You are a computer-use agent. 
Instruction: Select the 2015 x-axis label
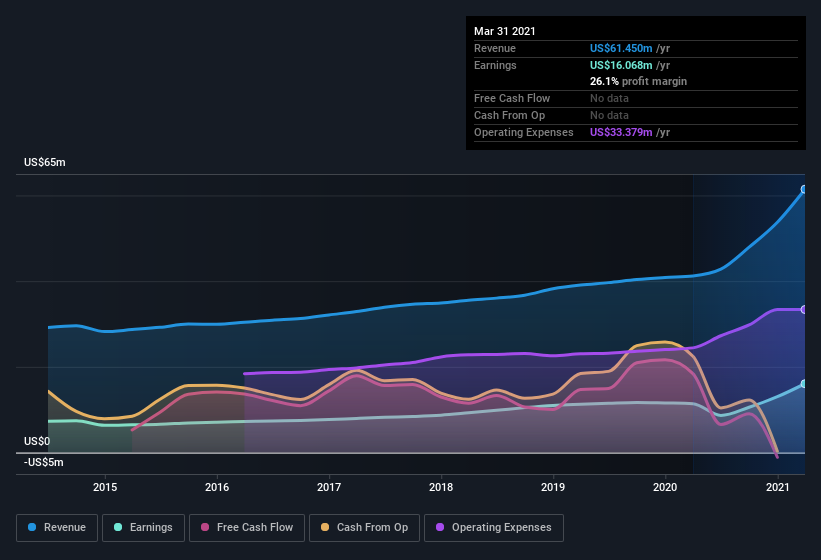[x=105, y=487]
